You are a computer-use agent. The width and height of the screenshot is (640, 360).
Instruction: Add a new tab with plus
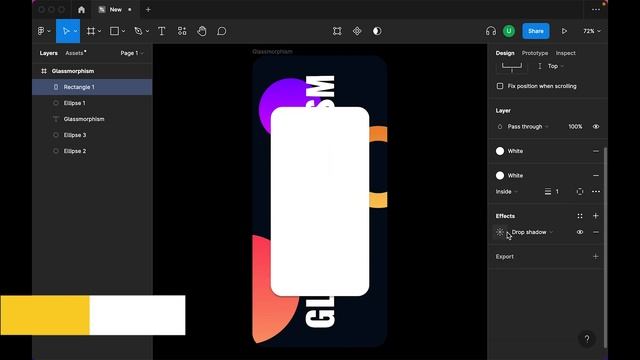[148, 9]
